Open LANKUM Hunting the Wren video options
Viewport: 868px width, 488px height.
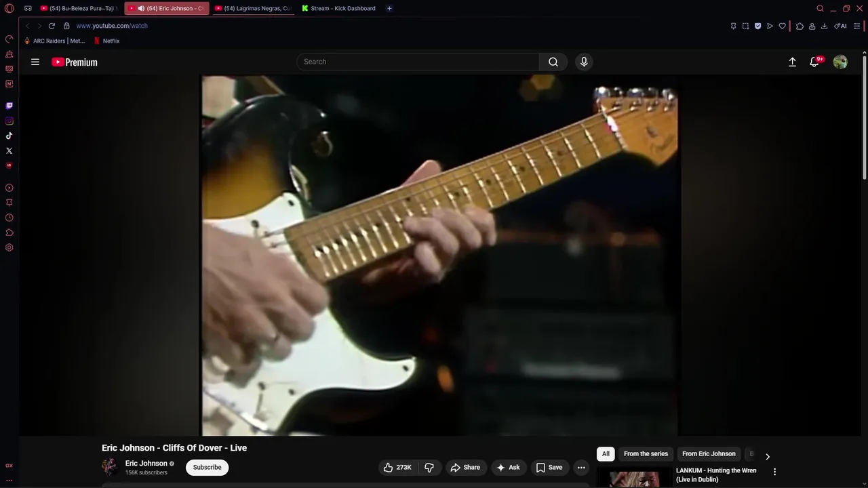point(774,472)
